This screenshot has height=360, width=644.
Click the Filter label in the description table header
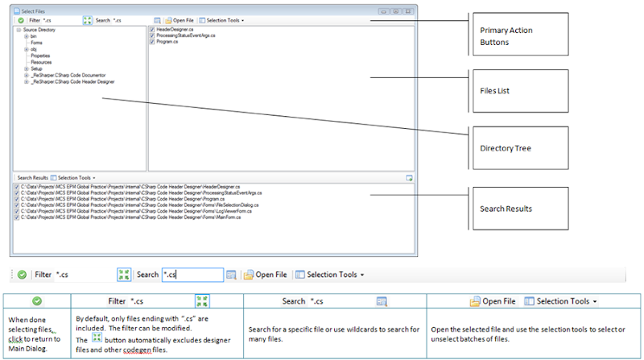point(117,301)
